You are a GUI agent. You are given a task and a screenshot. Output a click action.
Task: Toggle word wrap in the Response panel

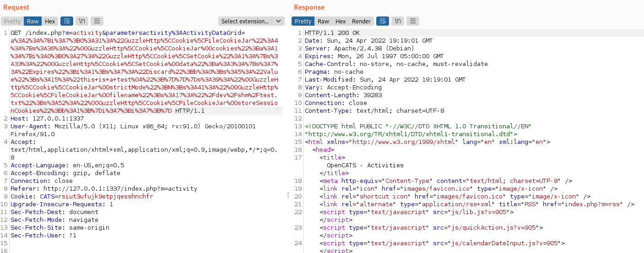(382, 21)
